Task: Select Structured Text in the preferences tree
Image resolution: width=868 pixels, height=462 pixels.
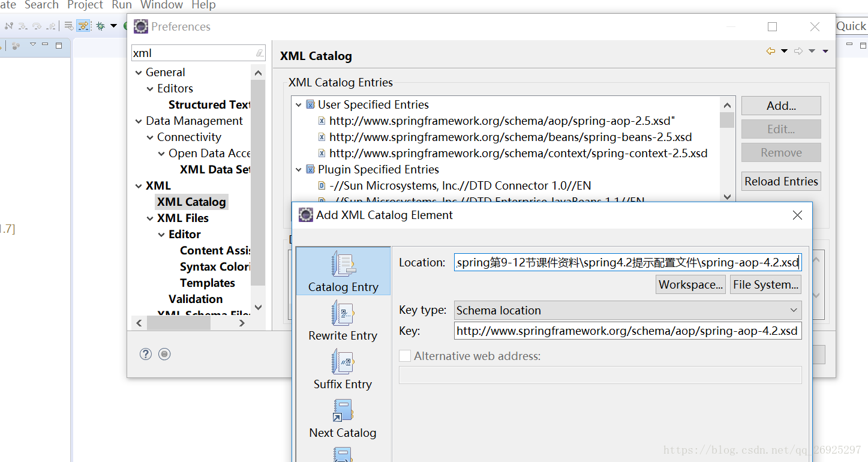Action: 209,104
